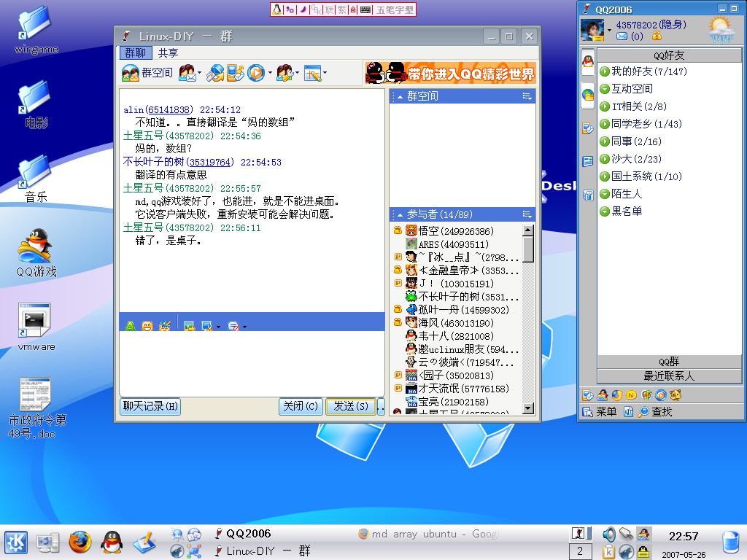747x560 pixels.
Task: Open dropdown arrow next to media play icon
Action: pos(270,73)
